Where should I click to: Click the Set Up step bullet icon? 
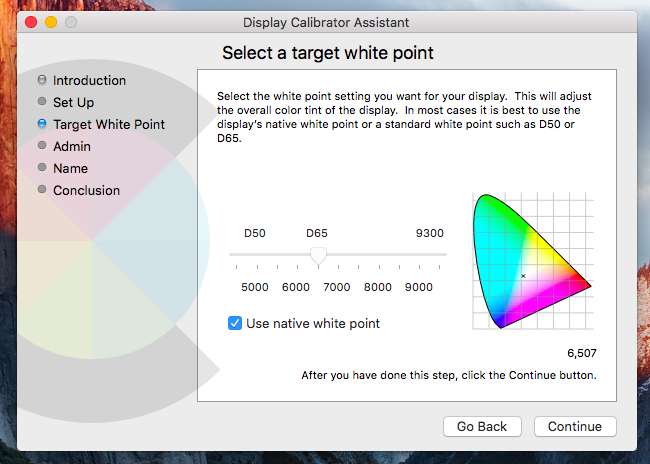point(42,102)
